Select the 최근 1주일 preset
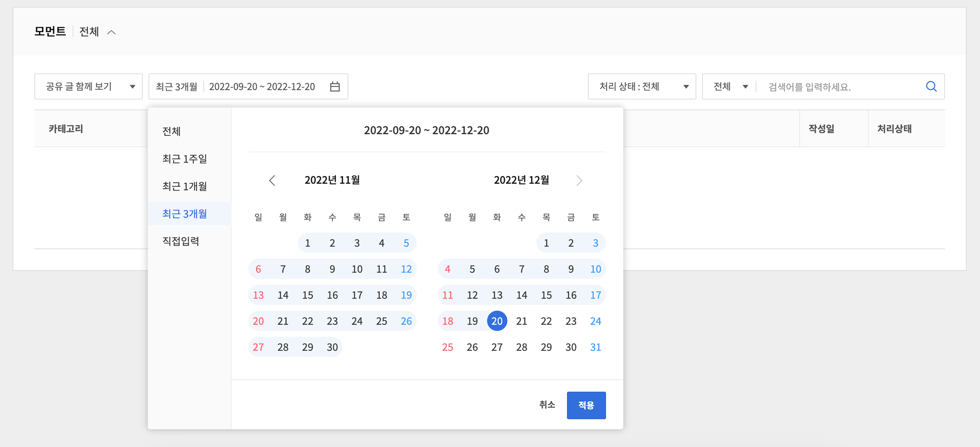This screenshot has width=980, height=447. pyautogui.click(x=185, y=159)
